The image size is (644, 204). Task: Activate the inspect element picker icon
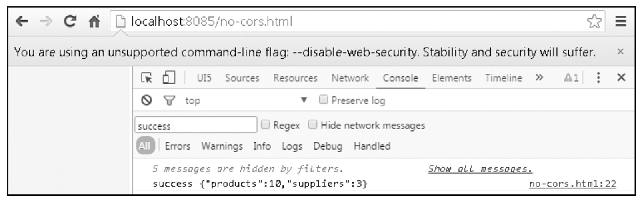click(x=147, y=78)
